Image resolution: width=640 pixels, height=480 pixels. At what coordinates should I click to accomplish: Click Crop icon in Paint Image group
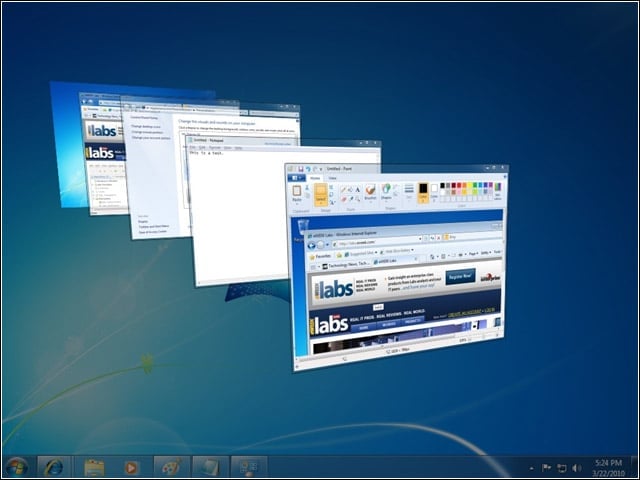click(x=331, y=187)
